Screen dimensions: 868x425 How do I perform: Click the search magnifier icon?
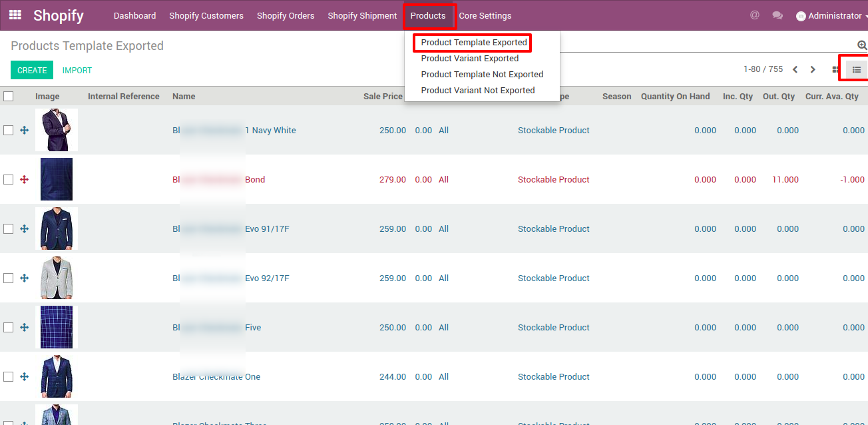click(862, 45)
